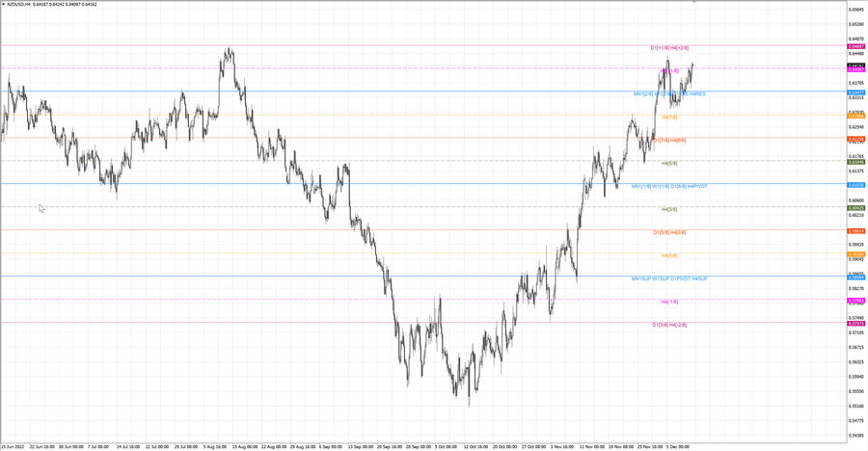Click the purple price tag on D1[+1/8] line
The width and height of the screenshot is (868, 451).
pos(855,47)
